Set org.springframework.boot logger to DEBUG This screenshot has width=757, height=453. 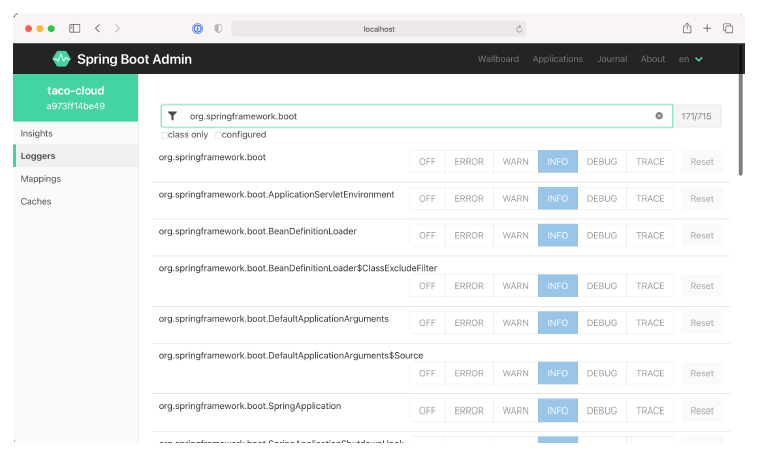click(x=601, y=162)
